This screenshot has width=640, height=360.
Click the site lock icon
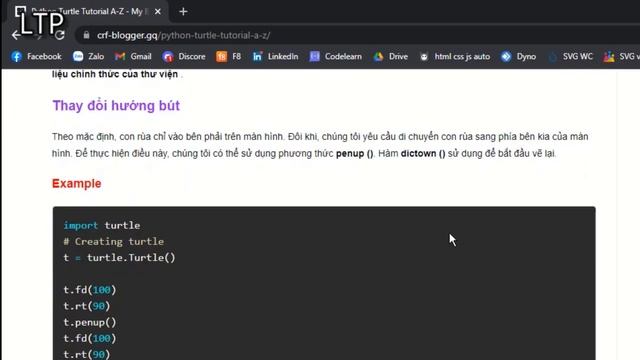(86, 35)
